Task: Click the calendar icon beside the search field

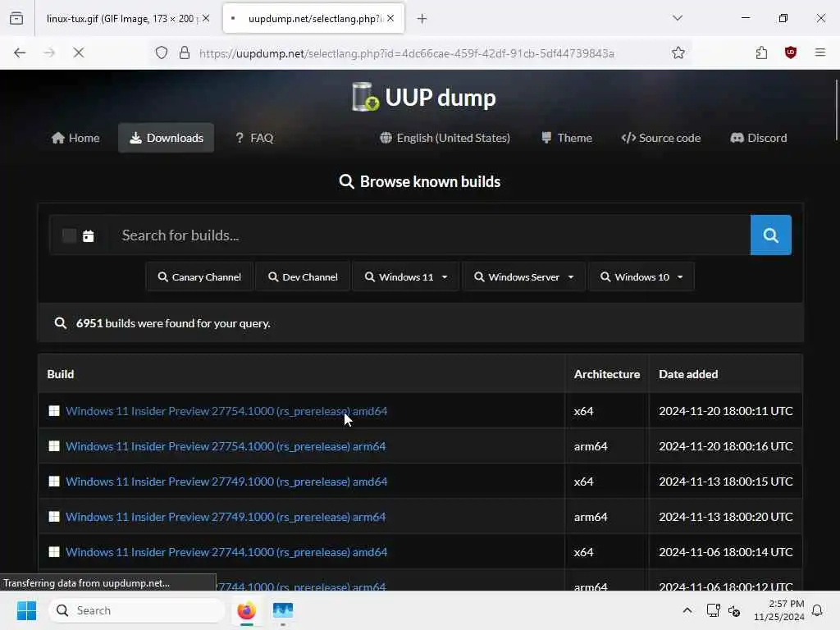Action: 89,235
